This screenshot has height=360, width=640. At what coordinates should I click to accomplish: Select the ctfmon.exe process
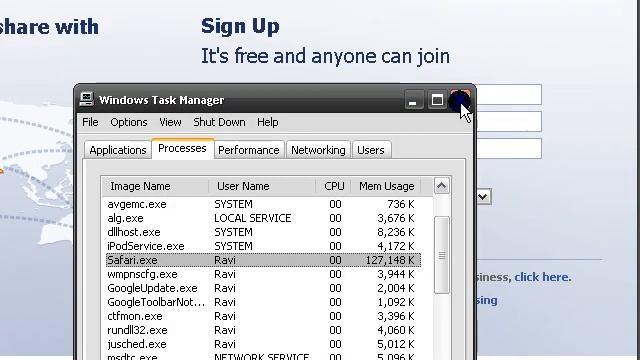(263, 316)
